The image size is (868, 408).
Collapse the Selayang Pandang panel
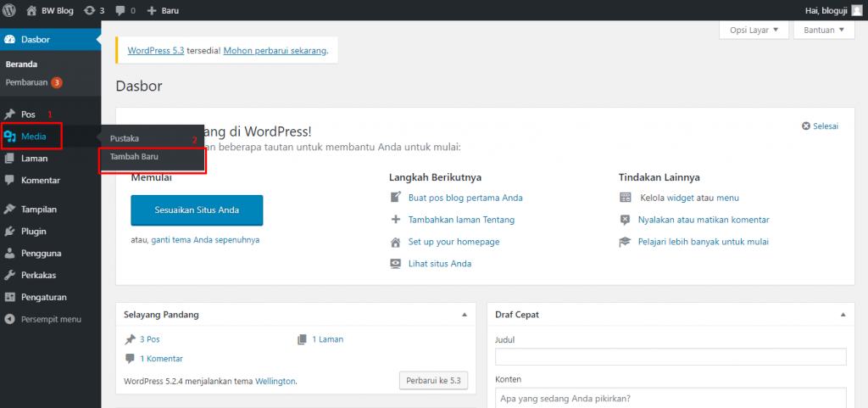(463, 315)
